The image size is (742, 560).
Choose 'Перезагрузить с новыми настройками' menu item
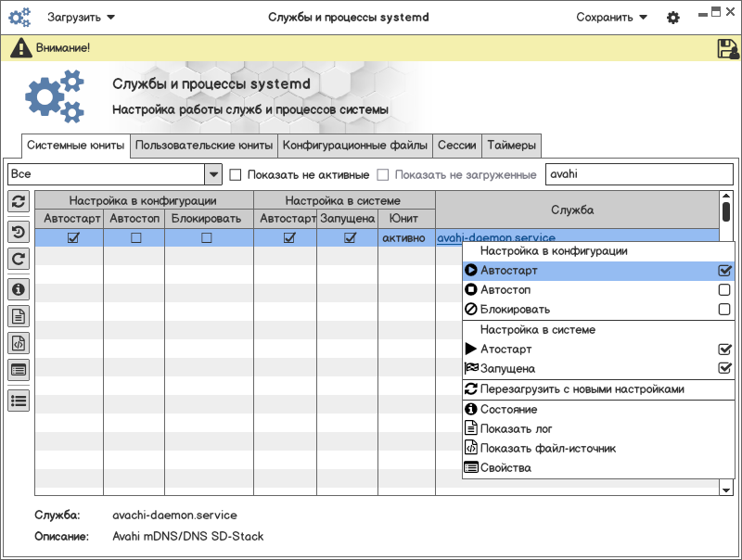582,389
